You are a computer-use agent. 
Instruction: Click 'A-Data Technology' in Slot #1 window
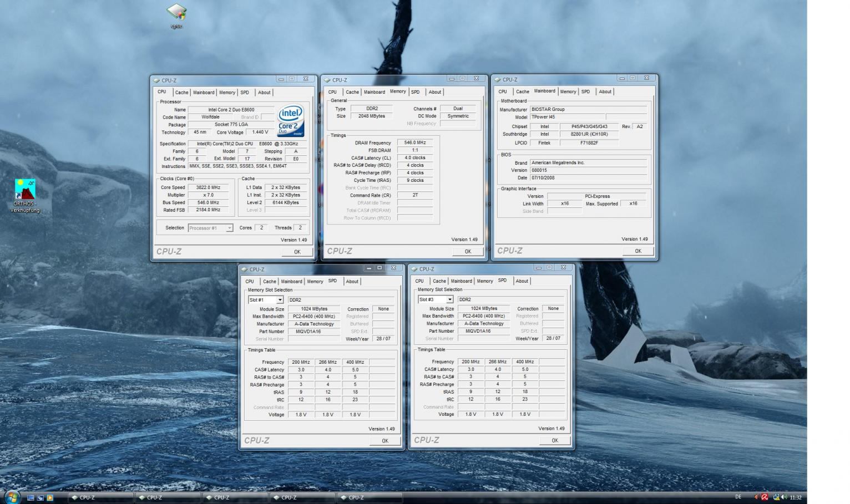click(x=314, y=324)
